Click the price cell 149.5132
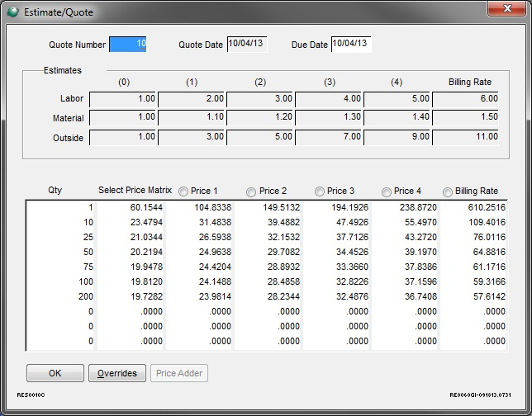 [x=268, y=207]
